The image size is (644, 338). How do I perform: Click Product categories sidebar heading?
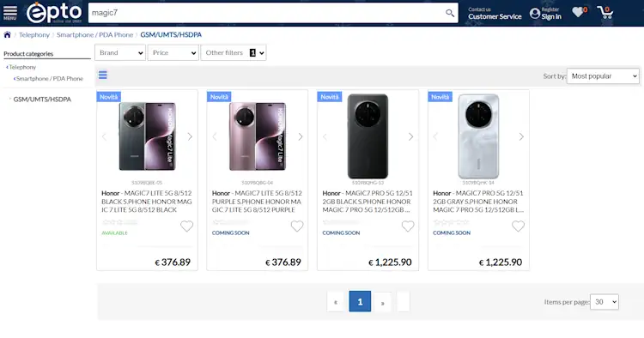tap(28, 54)
